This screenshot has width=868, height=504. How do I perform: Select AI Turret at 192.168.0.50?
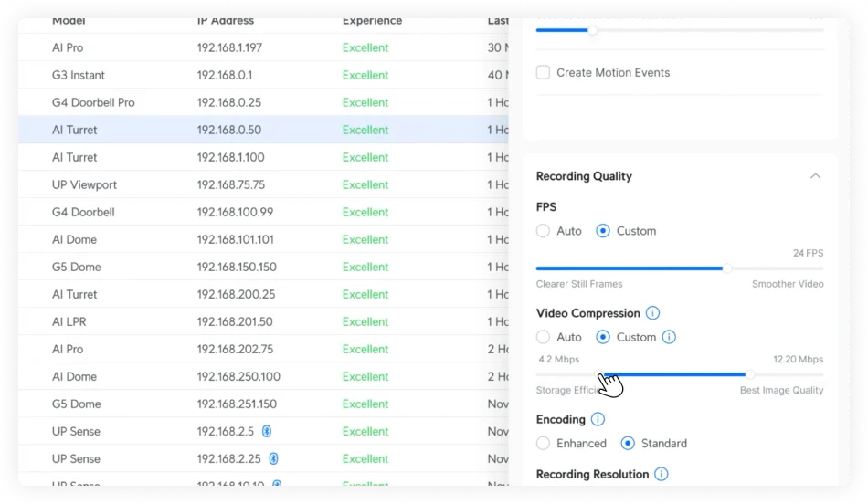[x=263, y=130]
